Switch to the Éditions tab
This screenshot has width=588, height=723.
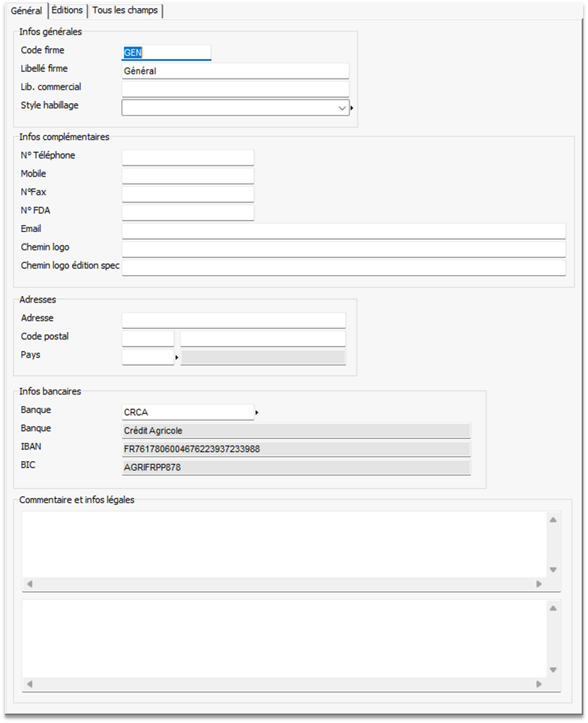[67, 10]
